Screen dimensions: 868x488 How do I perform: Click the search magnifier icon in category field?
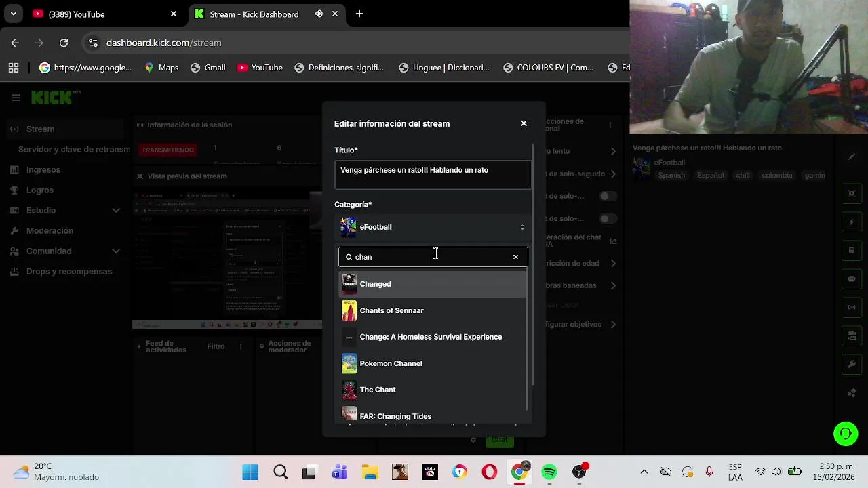pyautogui.click(x=349, y=257)
